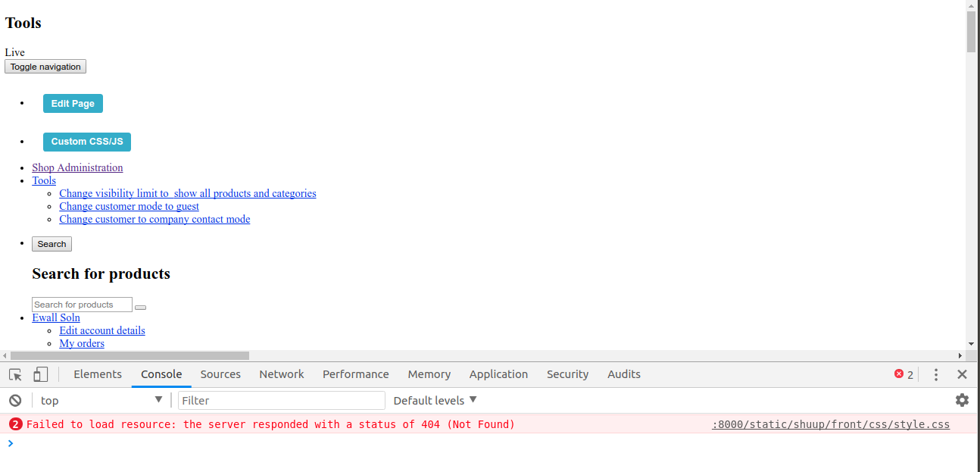980x472 pixels.
Task: Toggle the device toolbar
Action: [40, 374]
